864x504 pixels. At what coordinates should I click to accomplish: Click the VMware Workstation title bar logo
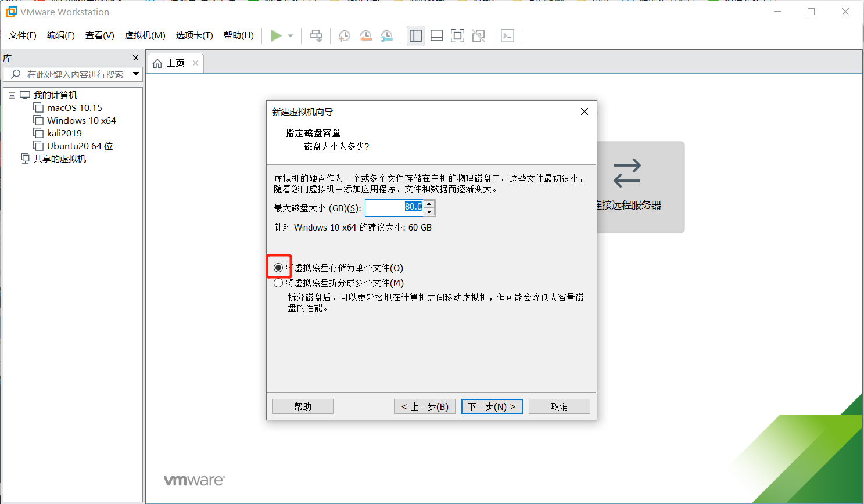click(11, 12)
